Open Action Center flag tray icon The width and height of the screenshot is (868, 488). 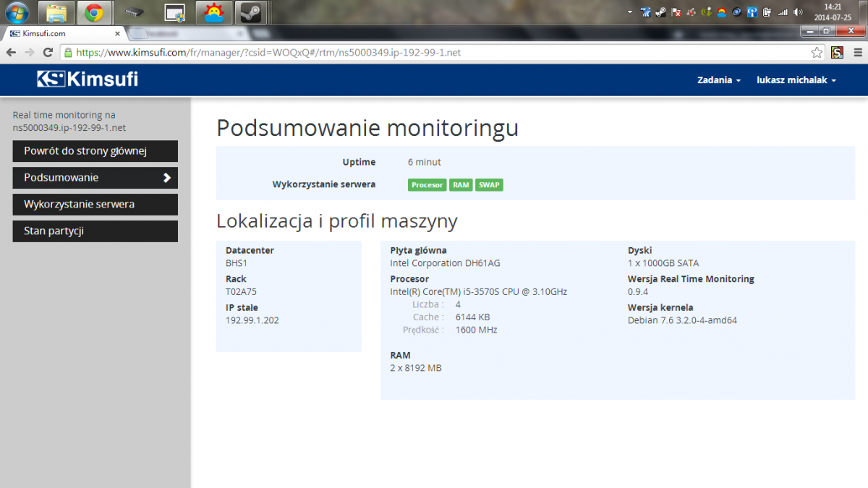point(676,12)
